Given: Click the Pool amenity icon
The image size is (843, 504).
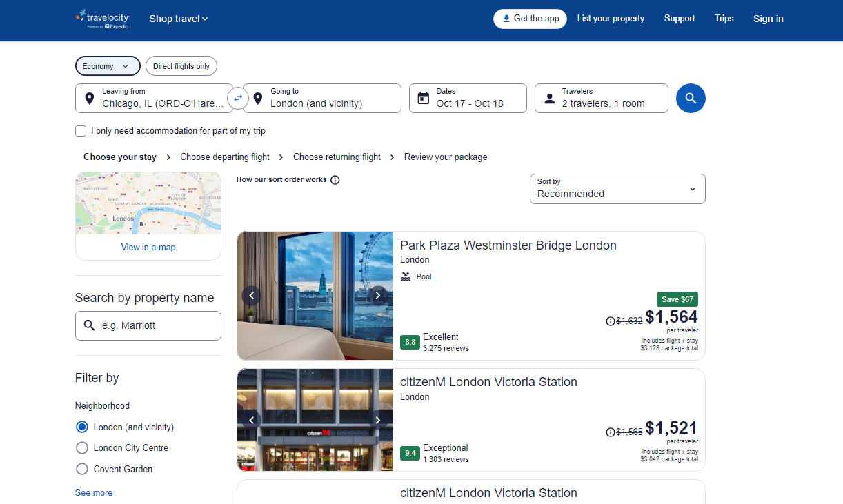Looking at the screenshot, I should pos(406,276).
